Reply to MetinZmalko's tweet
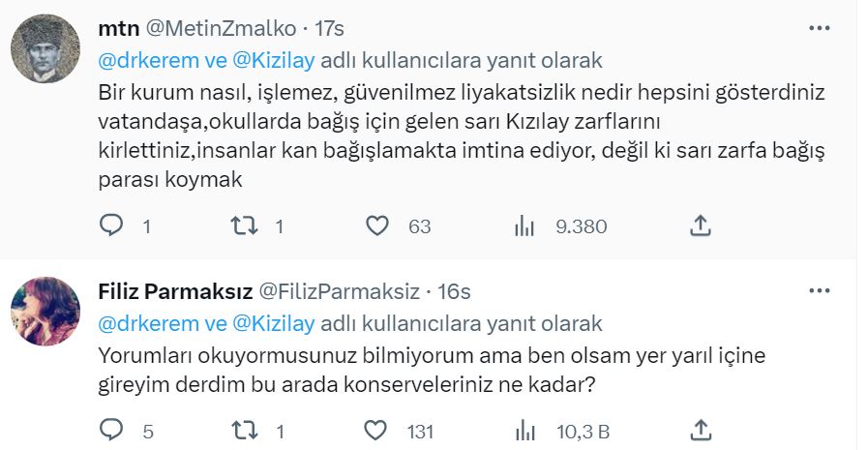 click(x=113, y=226)
